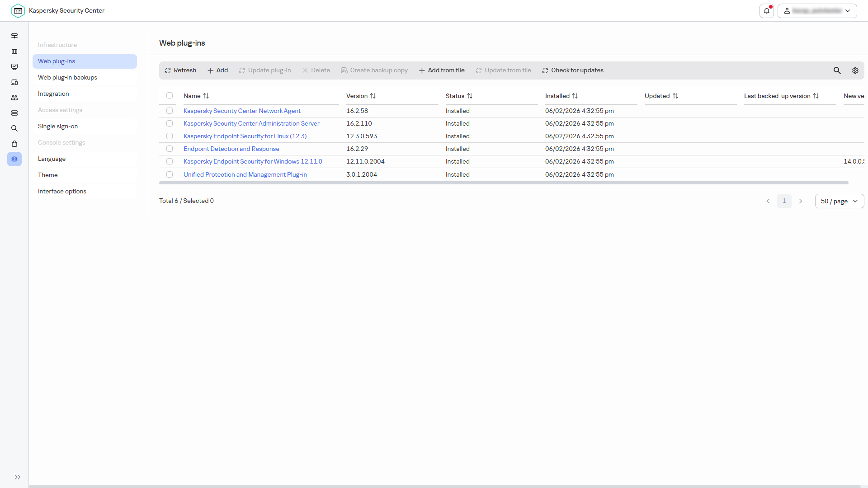This screenshot has height=488, width=868.
Task: Sort the table by Version column
Action: 361,96
